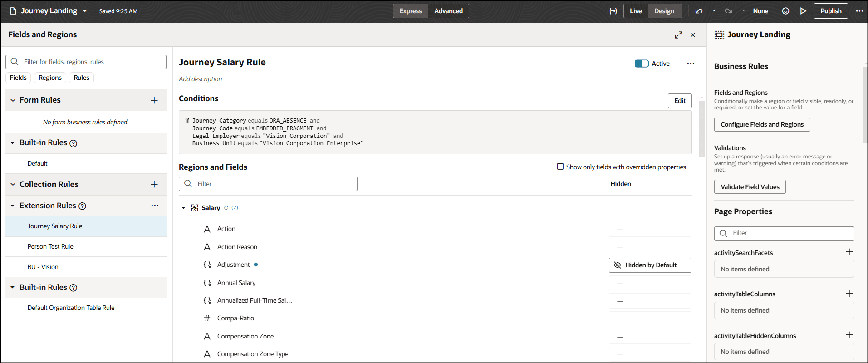Edit the rule Conditions
Screen dimensions: 868x363
[679, 101]
